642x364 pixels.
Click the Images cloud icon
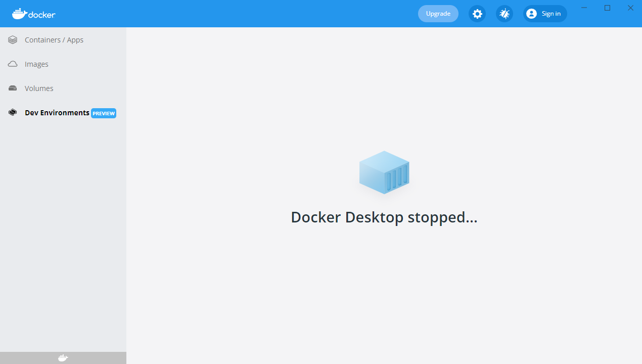point(13,64)
